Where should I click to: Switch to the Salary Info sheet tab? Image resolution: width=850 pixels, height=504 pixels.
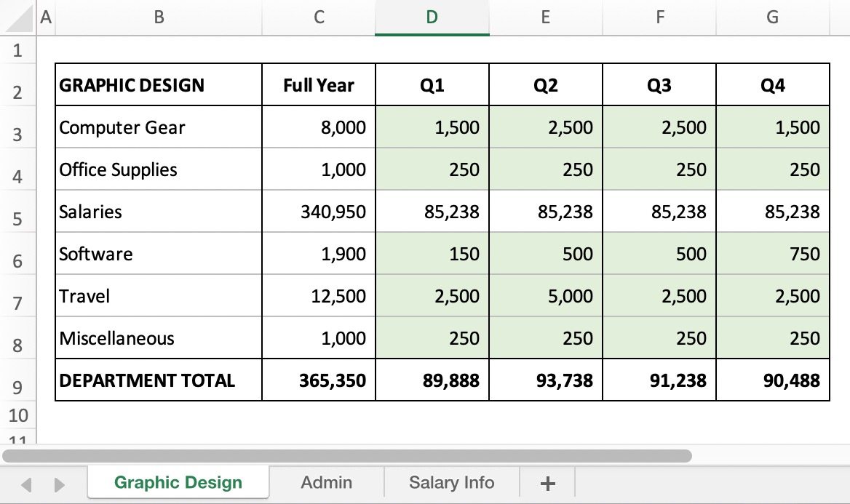click(x=451, y=482)
